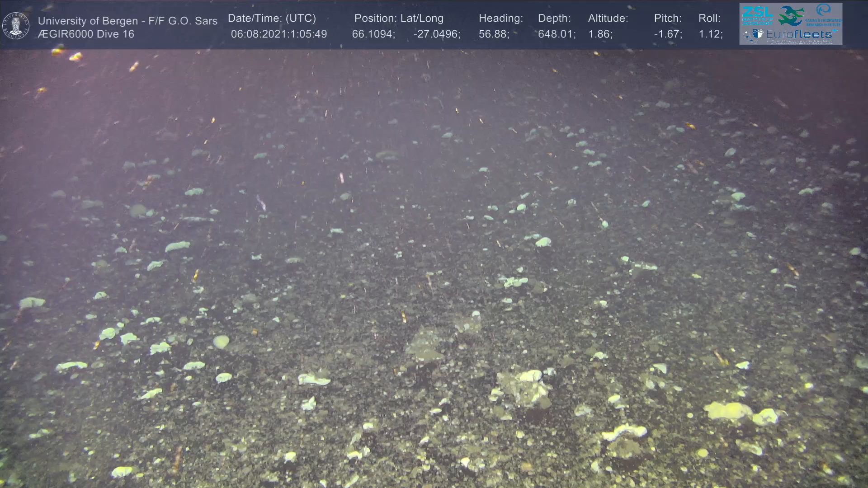Screen dimensions: 868x488
Task: Click the Roll value 1.12
Action: click(710, 34)
